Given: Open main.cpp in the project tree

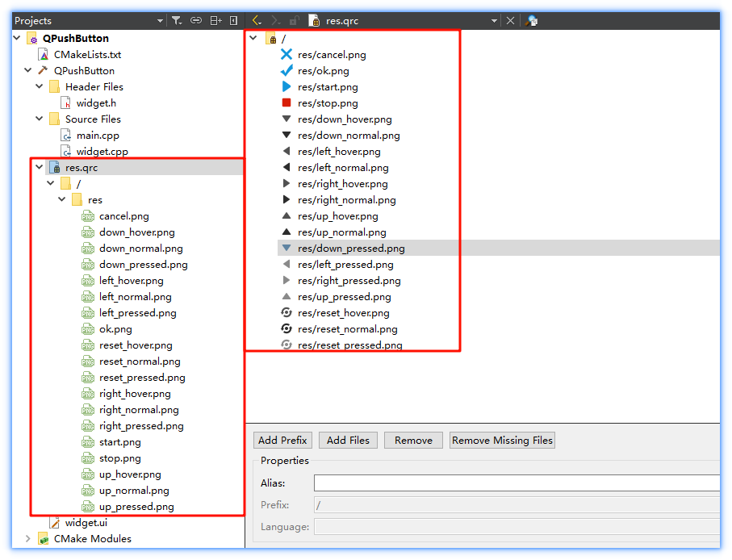Looking at the screenshot, I should point(98,136).
